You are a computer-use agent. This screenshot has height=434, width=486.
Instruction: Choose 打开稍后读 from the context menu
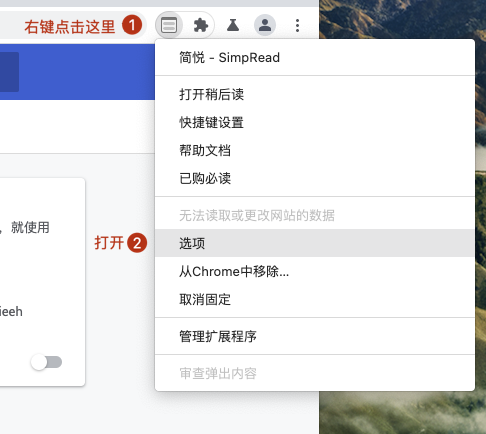click(315, 94)
